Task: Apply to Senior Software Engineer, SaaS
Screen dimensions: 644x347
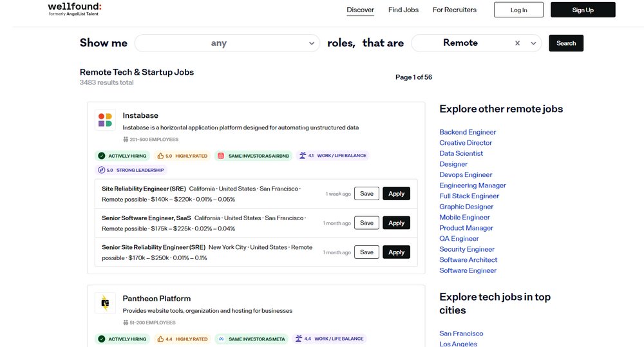Action: 396,223
